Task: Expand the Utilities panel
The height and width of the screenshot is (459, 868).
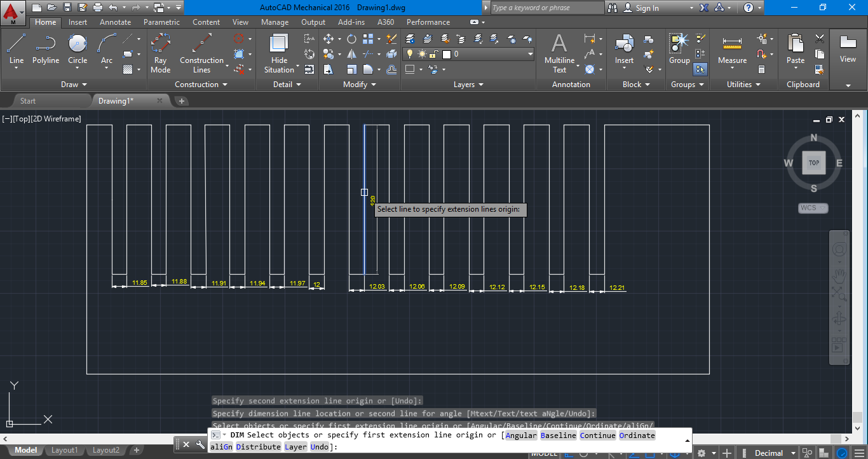Action: [x=743, y=85]
